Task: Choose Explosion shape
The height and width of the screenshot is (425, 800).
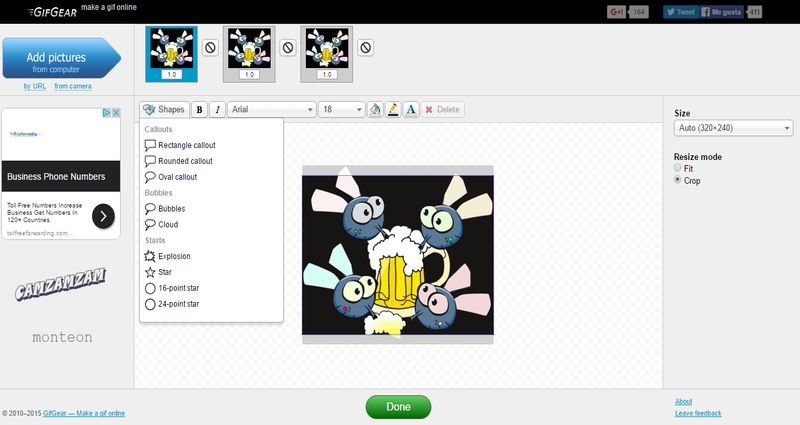Action: point(167,256)
